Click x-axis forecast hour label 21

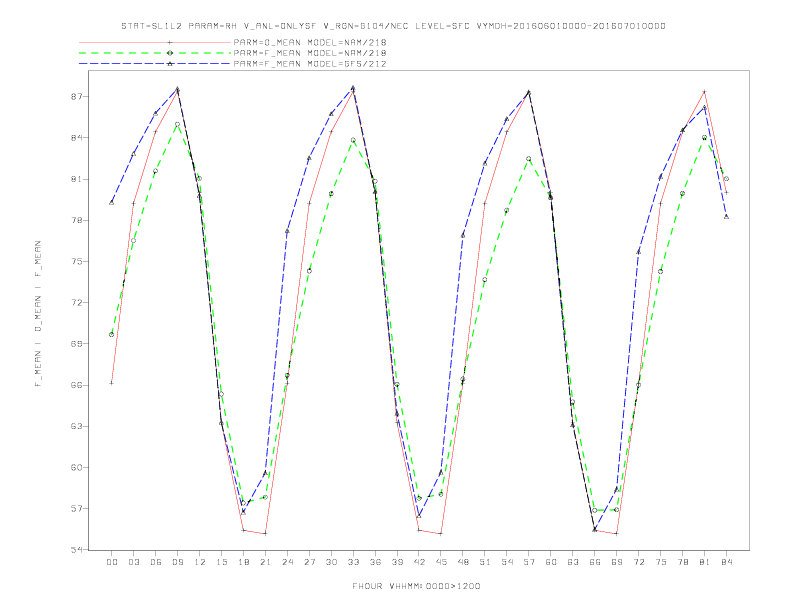pos(265,562)
